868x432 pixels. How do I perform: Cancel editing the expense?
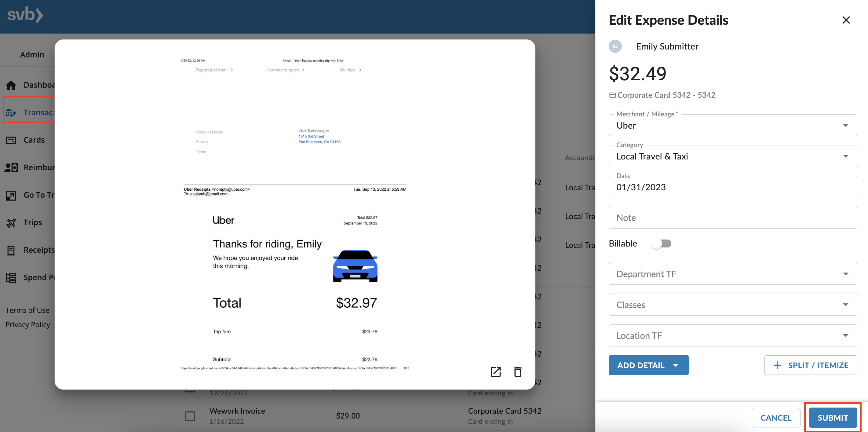click(x=776, y=418)
